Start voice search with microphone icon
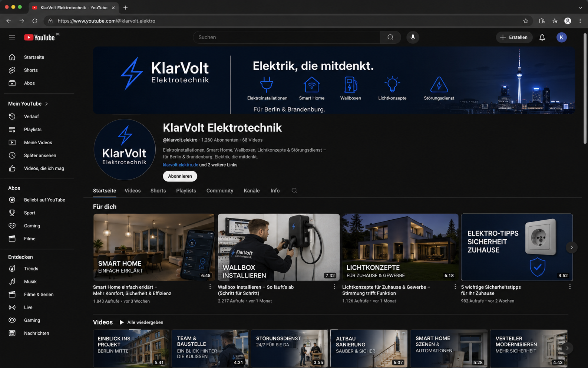 point(413,37)
